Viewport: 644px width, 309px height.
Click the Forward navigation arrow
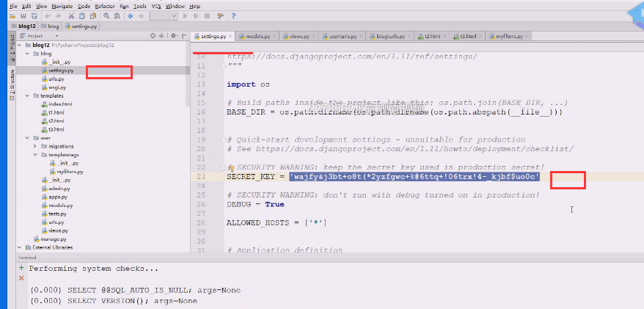tap(142, 16)
